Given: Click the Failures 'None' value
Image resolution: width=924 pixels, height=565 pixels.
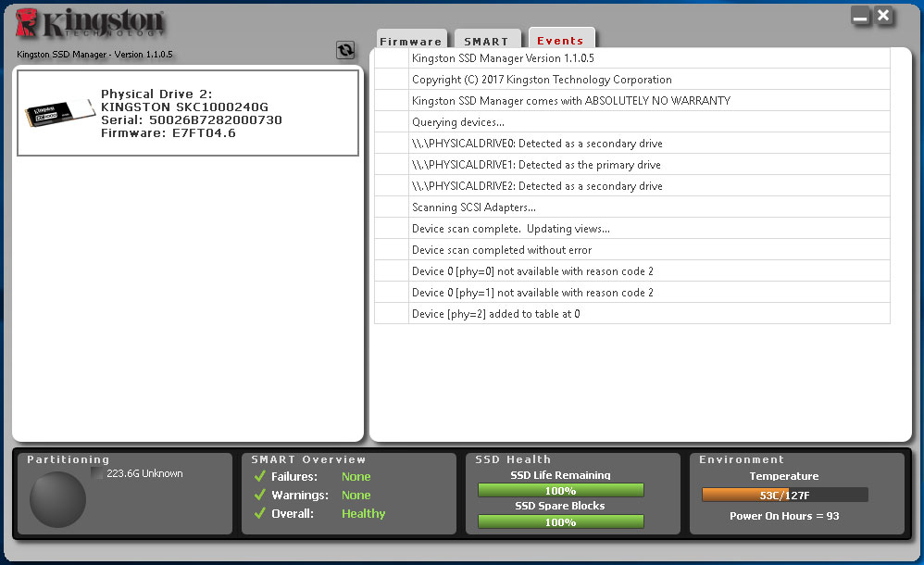Looking at the screenshot, I should pyautogui.click(x=356, y=476).
